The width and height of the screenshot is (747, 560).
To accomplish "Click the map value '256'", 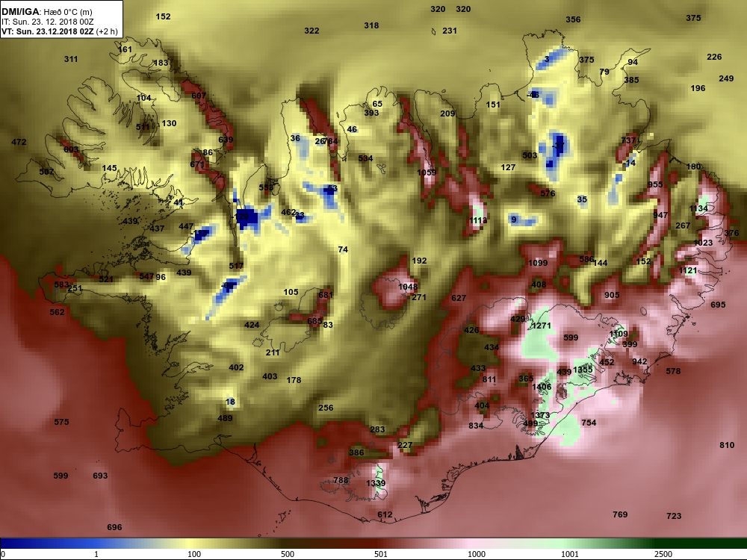I will [x=326, y=408].
